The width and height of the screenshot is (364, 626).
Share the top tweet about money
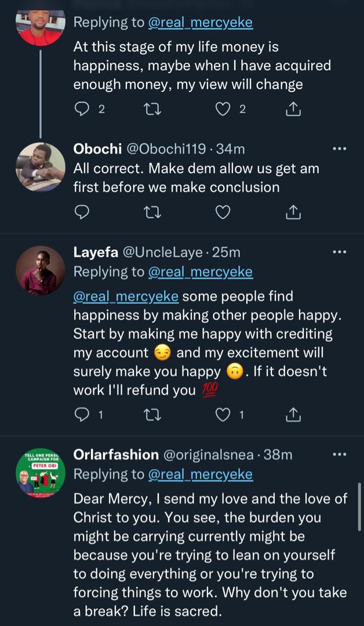click(x=293, y=109)
